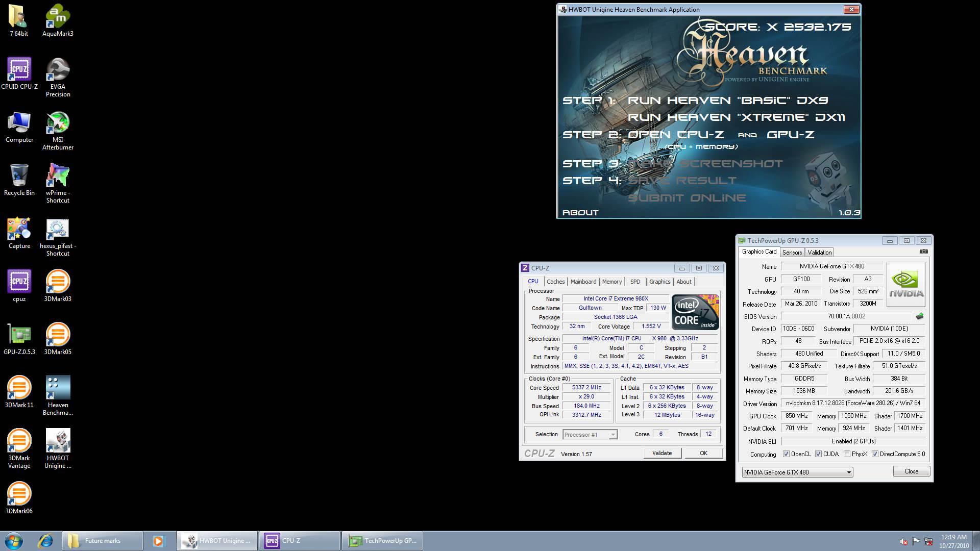
Task: Click GPU name field NVIDIA GeForce GTX 480
Action: [831, 266]
